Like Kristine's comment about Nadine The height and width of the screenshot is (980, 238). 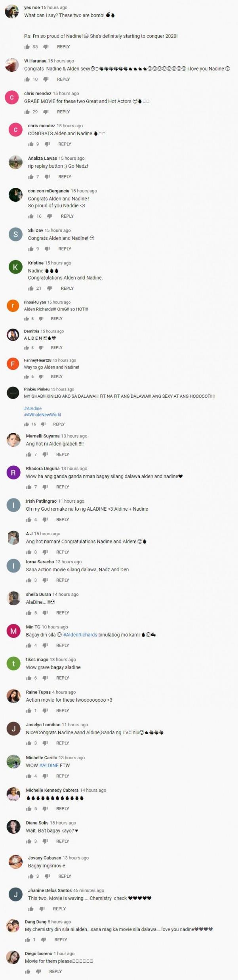[x=31, y=288]
